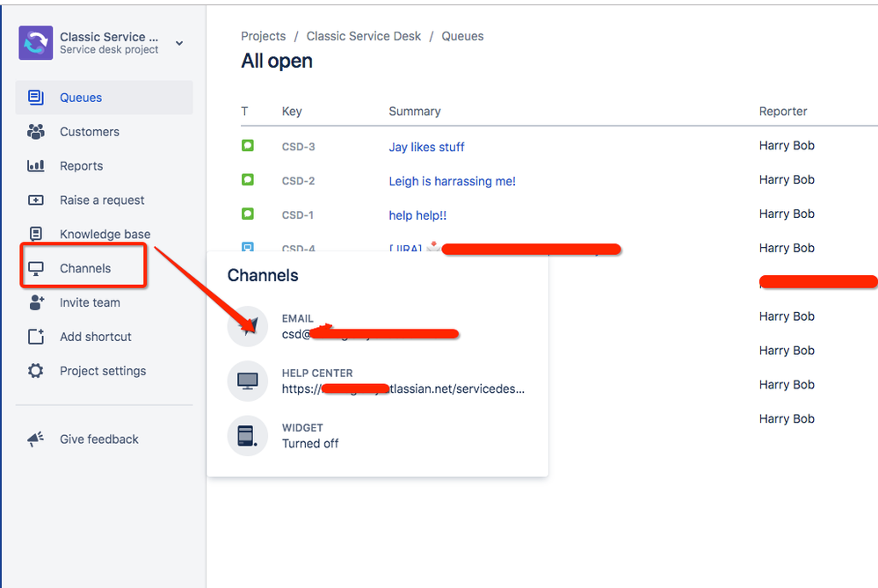This screenshot has width=878, height=588.
Task: Select Give feedback in the sidebar
Action: (x=105, y=439)
